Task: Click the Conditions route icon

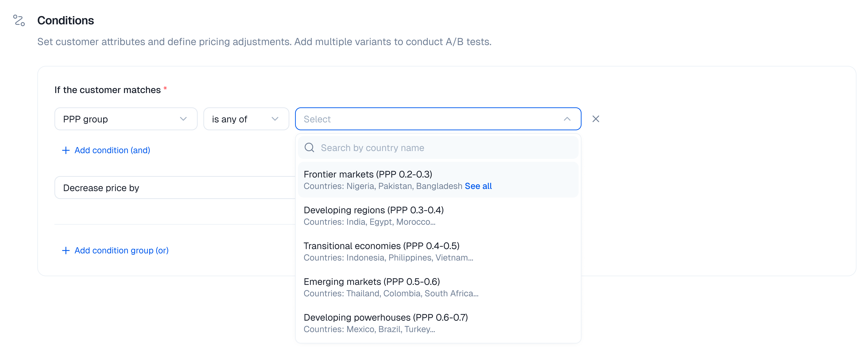Action: [x=19, y=20]
